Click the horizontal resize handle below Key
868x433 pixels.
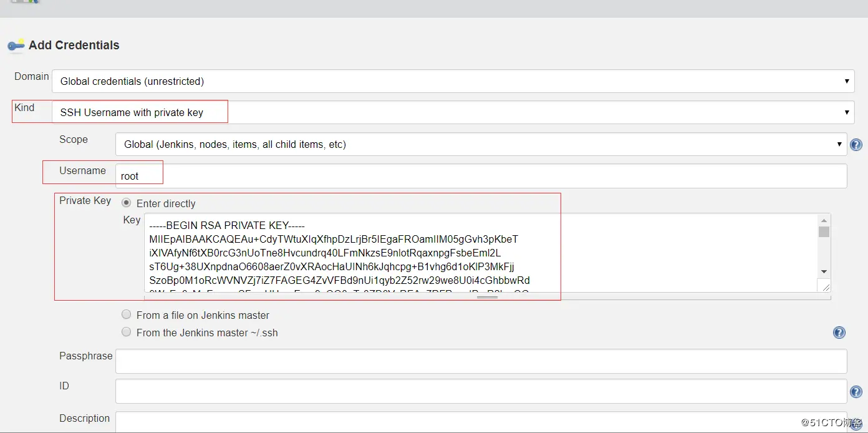(487, 297)
